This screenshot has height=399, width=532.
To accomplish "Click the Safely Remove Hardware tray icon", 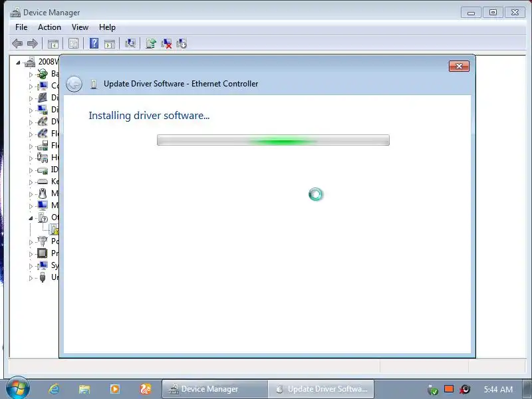I will point(433,390).
